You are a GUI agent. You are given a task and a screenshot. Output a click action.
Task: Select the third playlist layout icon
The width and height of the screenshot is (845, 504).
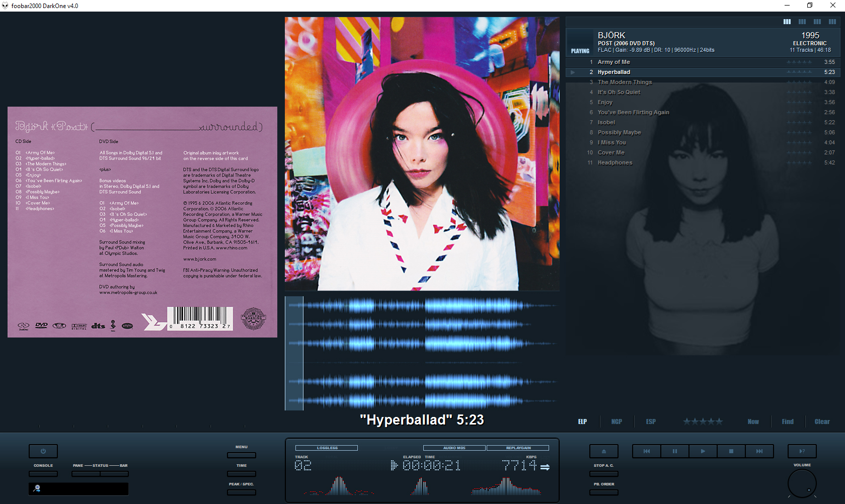click(x=817, y=22)
